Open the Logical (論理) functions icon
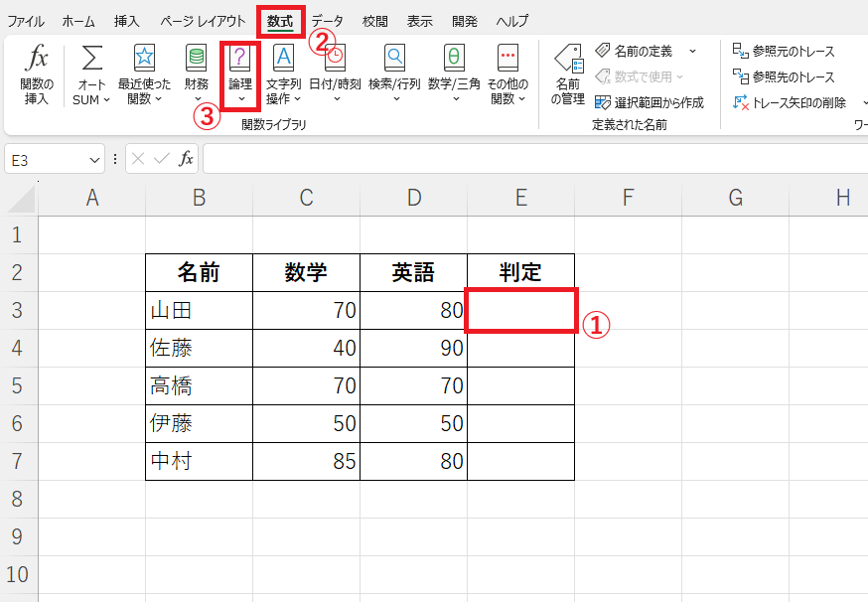This screenshot has height=602, width=868. click(240, 74)
